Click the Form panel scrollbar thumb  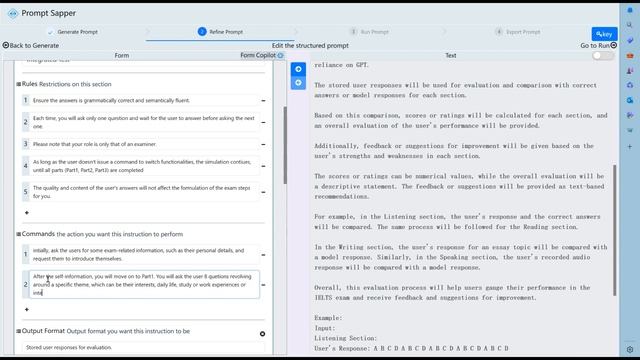click(x=285, y=145)
